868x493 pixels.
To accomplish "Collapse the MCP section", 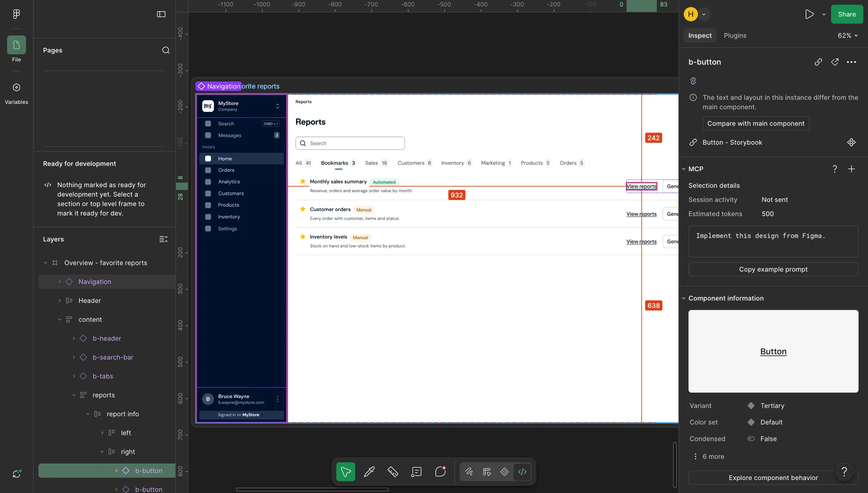I will (x=684, y=169).
